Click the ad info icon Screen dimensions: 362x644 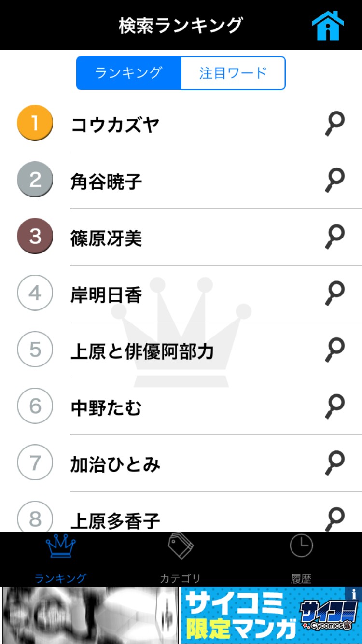click(354, 594)
